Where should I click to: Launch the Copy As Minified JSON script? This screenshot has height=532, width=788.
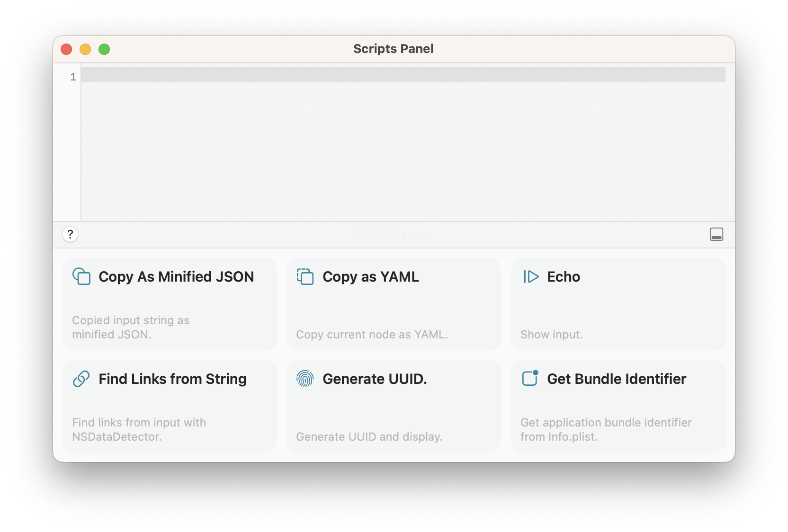pyautogui.click(x=169, y=304)
